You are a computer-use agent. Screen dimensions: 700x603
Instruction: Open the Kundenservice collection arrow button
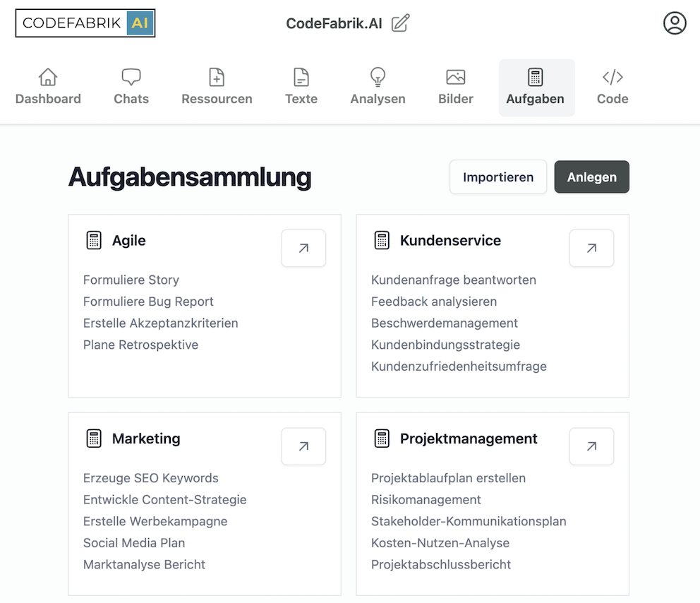591,249
